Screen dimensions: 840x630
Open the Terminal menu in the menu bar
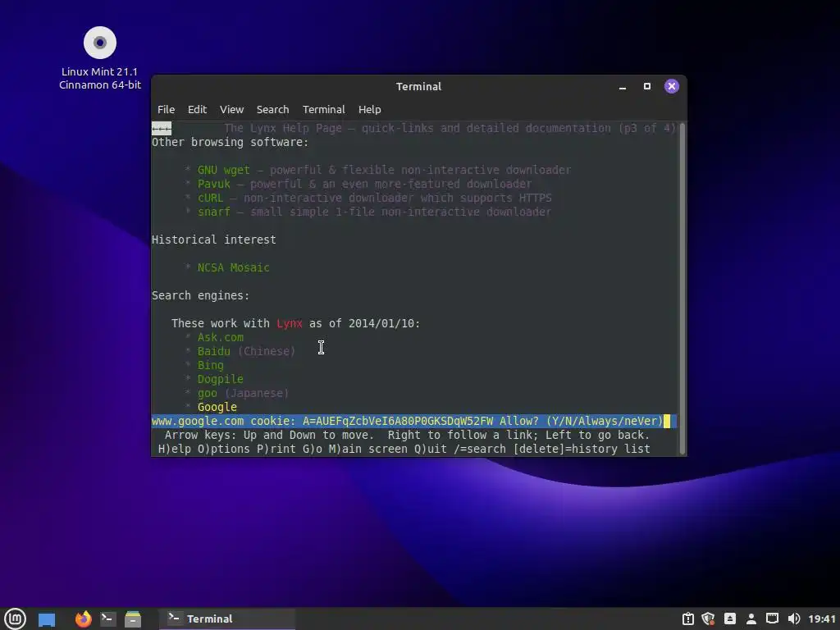[x=323, y=109]
